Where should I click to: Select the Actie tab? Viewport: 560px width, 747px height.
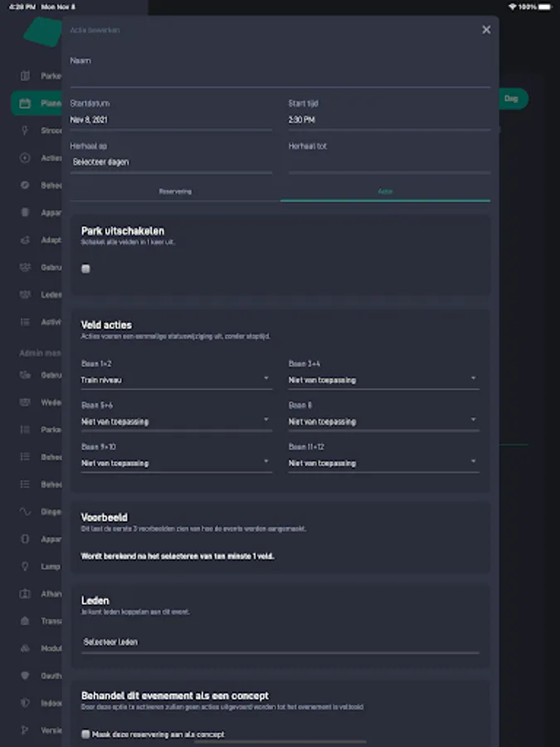385,191
